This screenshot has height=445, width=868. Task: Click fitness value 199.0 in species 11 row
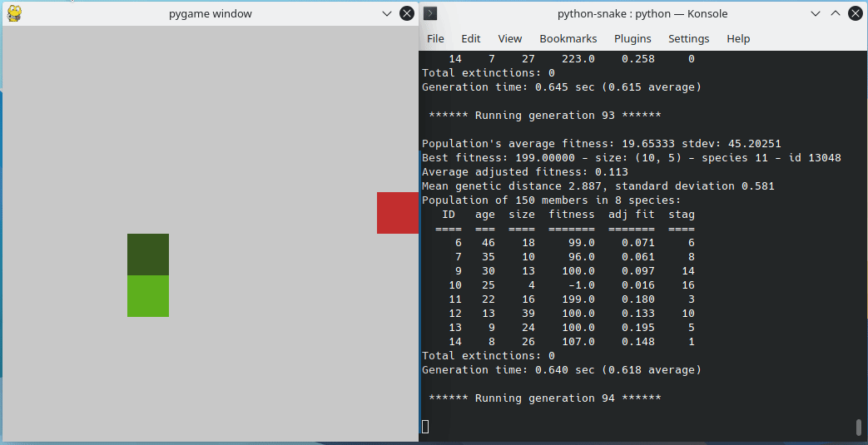tap(578, 299)
